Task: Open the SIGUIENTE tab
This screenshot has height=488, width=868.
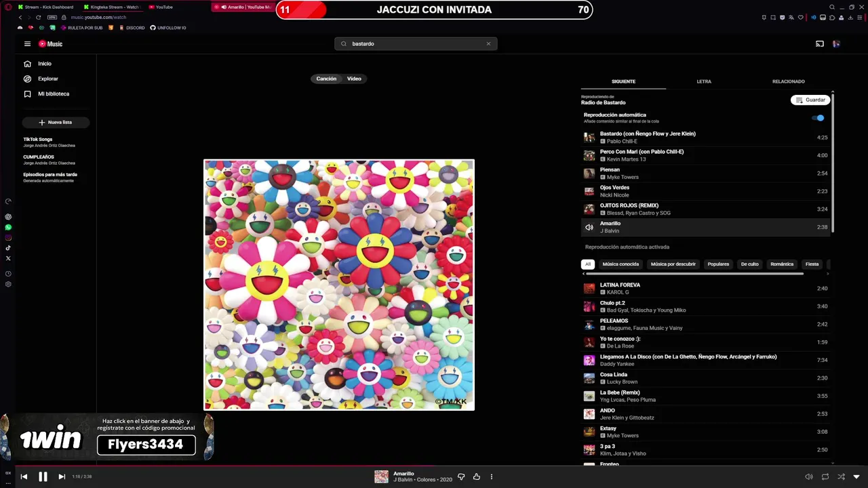Action: point(623,81)
